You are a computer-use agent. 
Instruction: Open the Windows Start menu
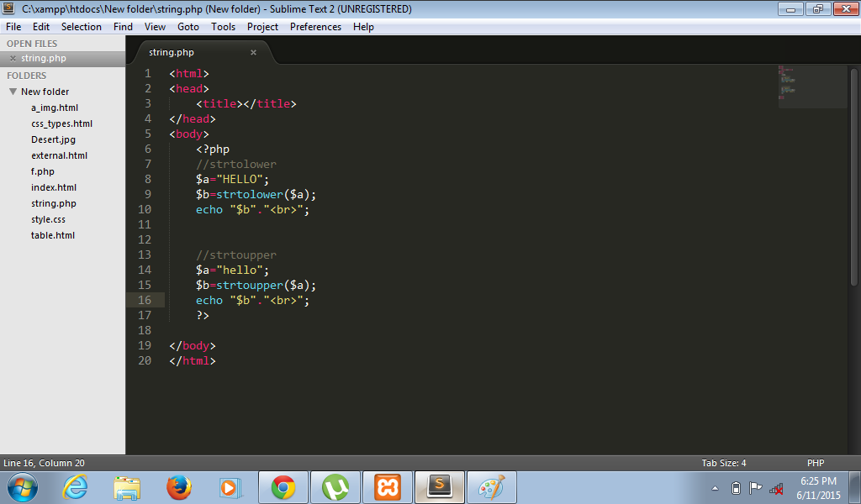[x=23, y=487]
